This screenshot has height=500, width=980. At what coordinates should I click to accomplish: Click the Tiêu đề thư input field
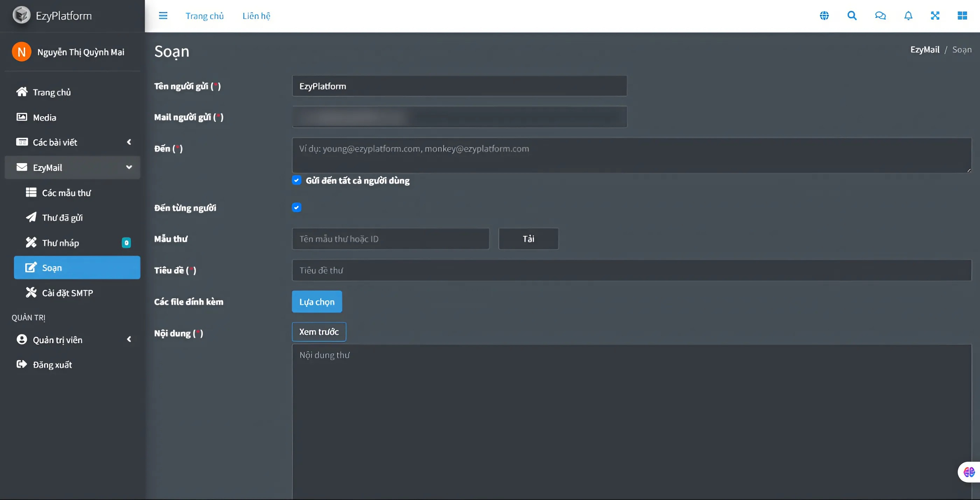click(x=631, y=270)
